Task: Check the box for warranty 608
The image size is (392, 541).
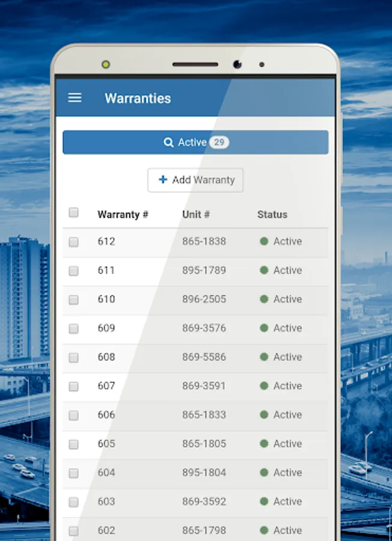Action: [x=73, y=358]
